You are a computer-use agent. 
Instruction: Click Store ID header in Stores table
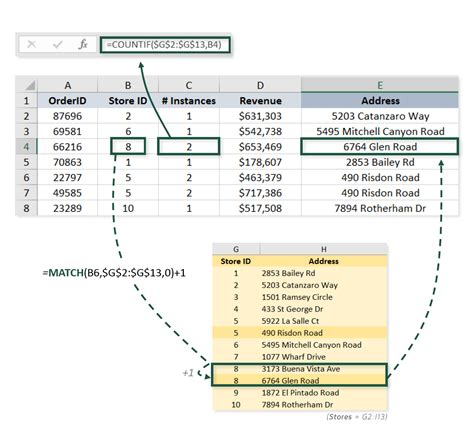coord(236,261)
